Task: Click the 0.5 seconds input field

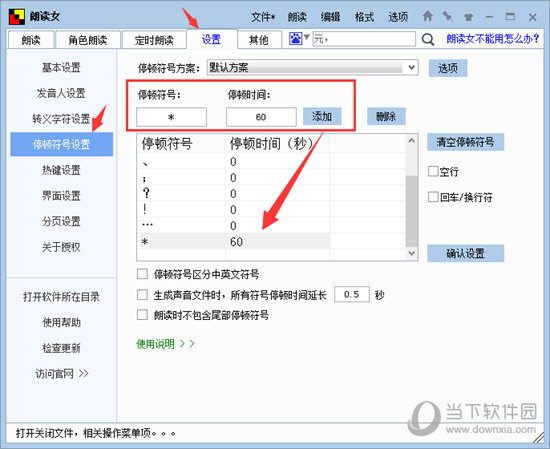Action: (x=352, y=294)
